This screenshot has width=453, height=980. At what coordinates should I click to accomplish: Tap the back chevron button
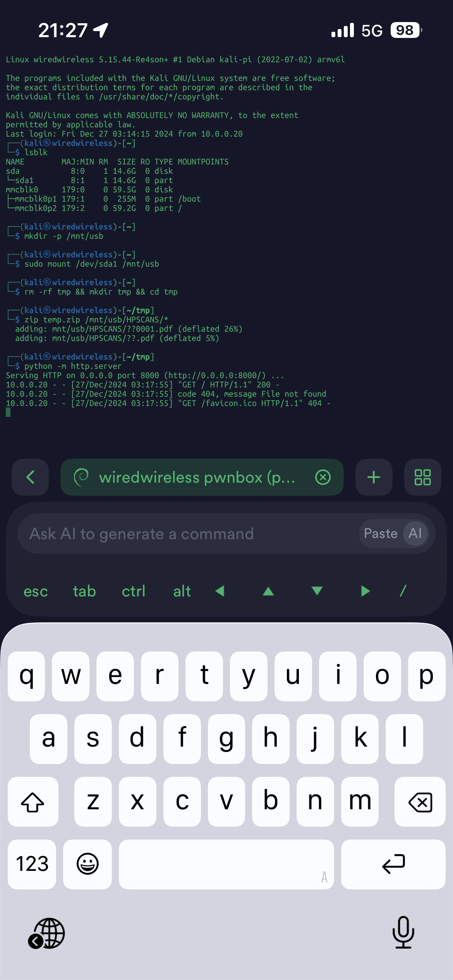pos(30,477)
